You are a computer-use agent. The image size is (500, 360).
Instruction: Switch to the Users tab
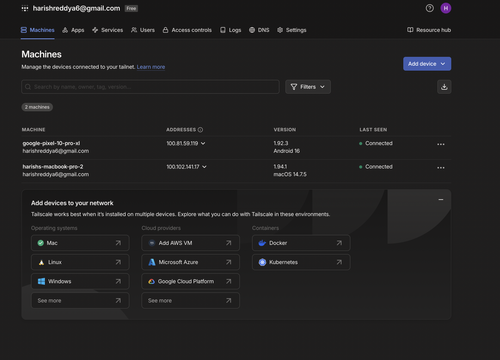(143, 30)
